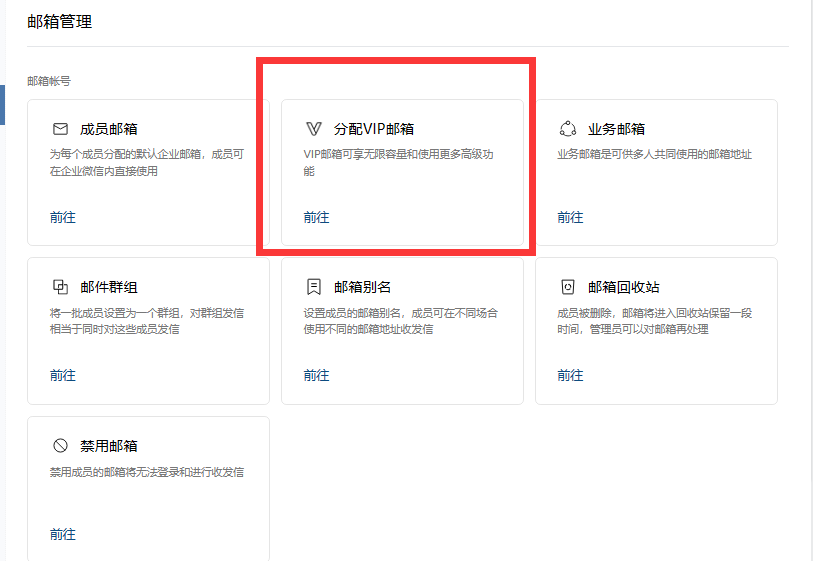The image size is (813, 561).
Task: Follow the 前往 link in 业务邮箱 card
Action: pyautogui.click(x=570, y=217)
